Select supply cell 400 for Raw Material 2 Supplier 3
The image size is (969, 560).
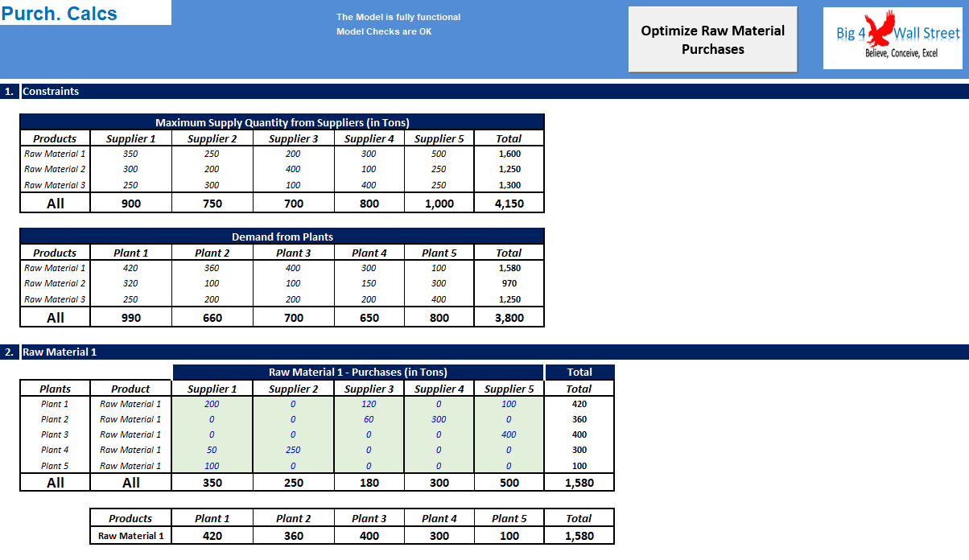pos(293,169)
